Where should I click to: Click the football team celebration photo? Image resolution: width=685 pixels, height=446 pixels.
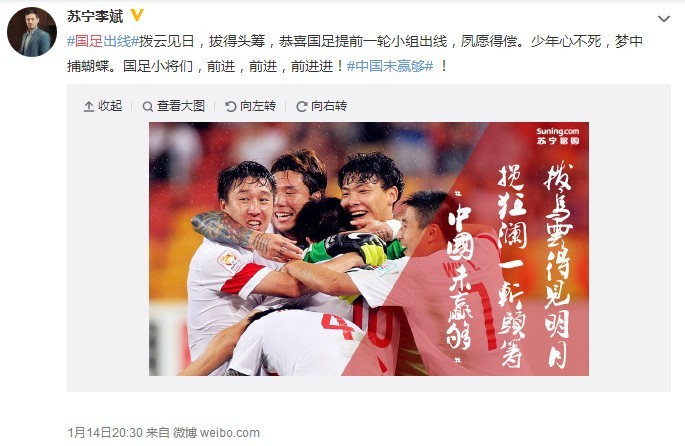tap(369, 249)
